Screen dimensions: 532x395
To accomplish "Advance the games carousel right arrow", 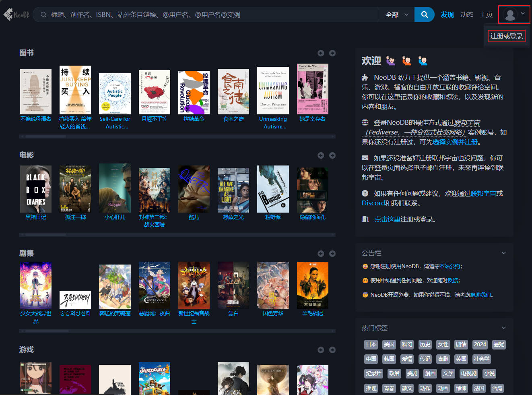I will 332,350.
